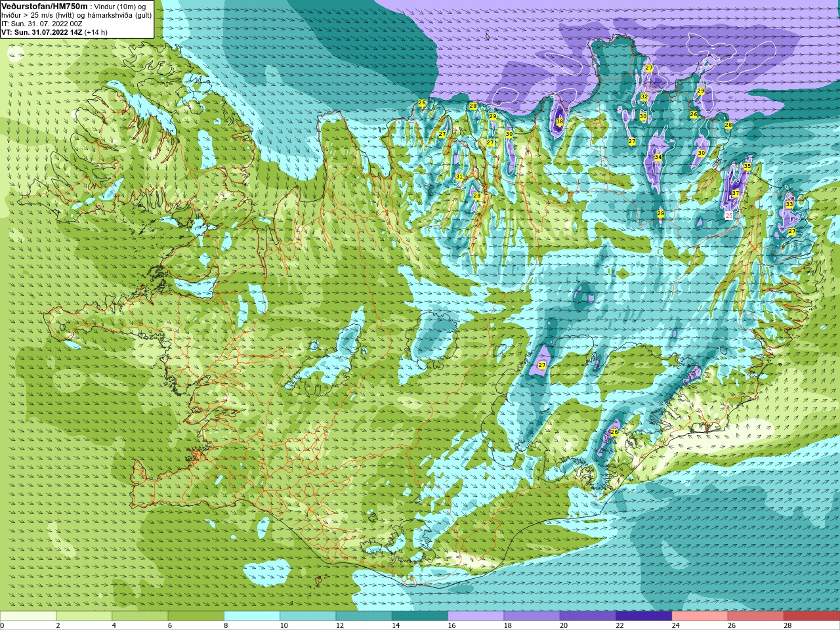Click the legend scale tick label "24"

pos(675,625)
